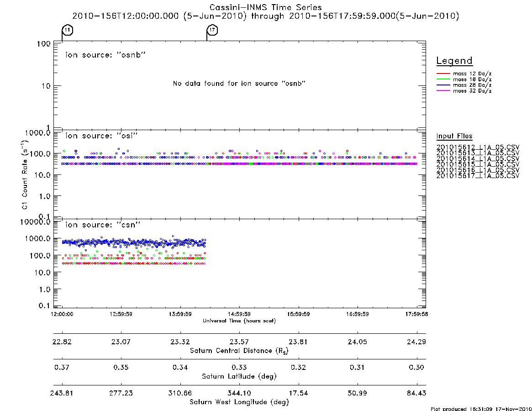The image size is (532, 411).
Task: Click the Saturn Latitude axis label
Action: tap(239, 376)
